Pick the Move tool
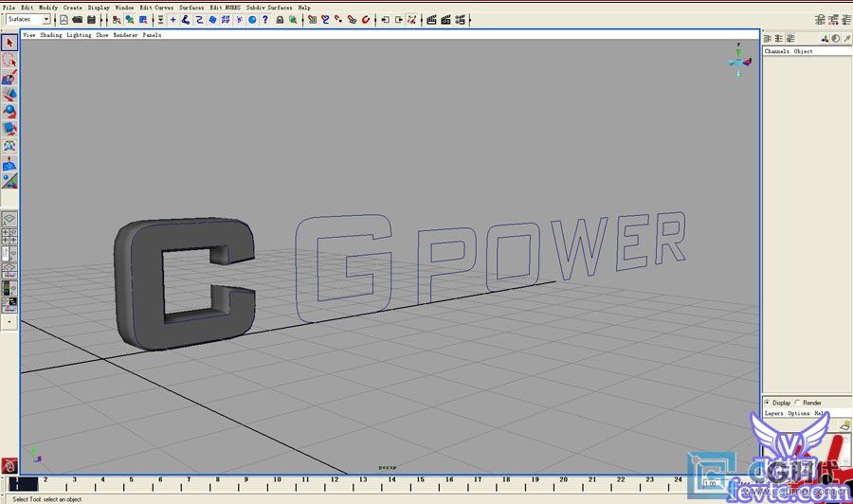Image resolution: width=853 pixels, height=504 pixels. 9,95
